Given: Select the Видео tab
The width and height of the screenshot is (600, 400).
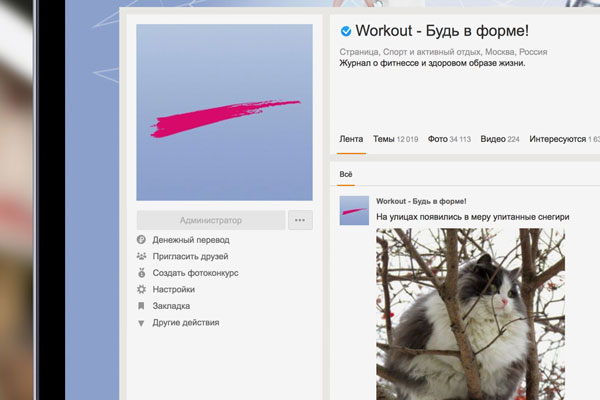Looking at the screenshot, I should coord(499,139).
